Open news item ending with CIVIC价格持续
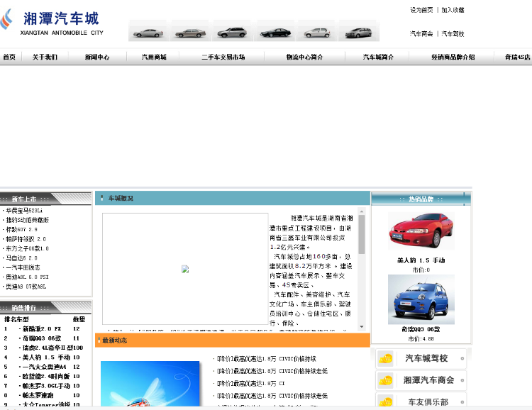The height and width of the screenshot is (410, 532). click(x=266, y=359)
